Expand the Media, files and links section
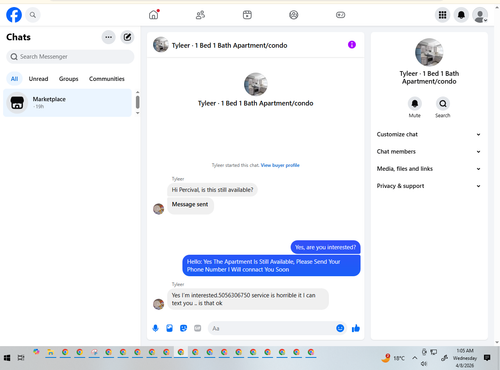 click(429, 169)
